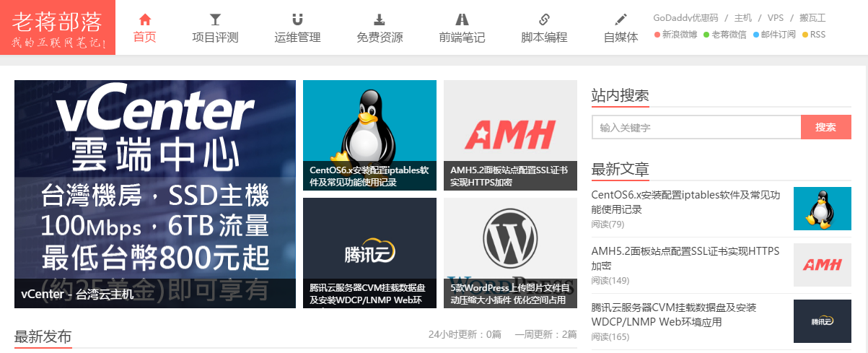
Task: Open the 前端笔记 menu item
Action: (x=462, y=38)
